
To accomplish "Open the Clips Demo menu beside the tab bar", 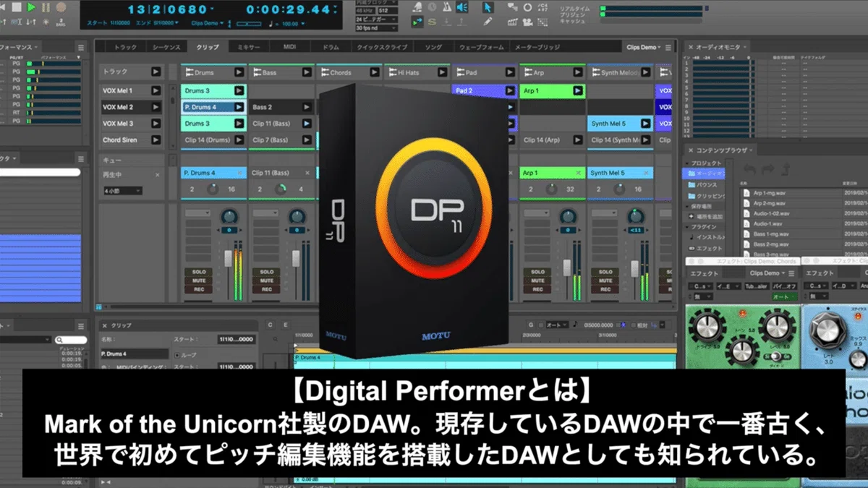I will tap(644, 47).
